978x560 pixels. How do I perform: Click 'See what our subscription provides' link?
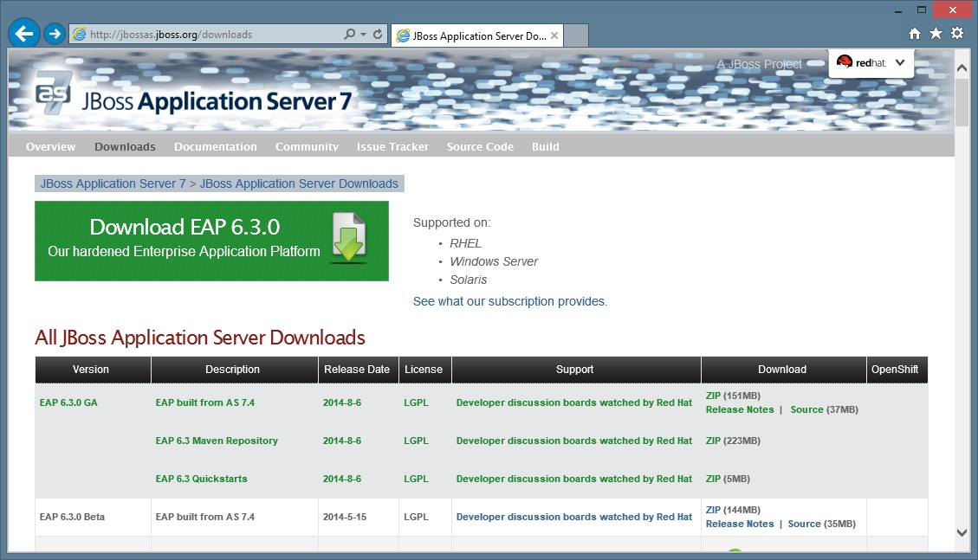(x=510, y=301)
